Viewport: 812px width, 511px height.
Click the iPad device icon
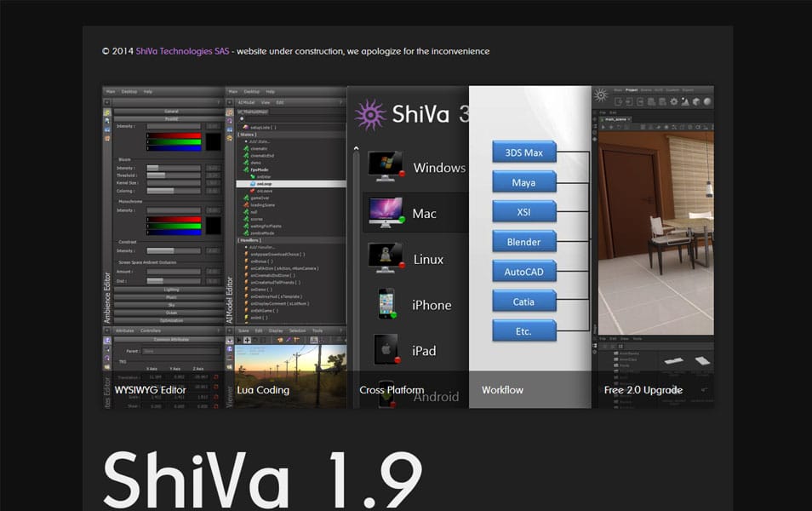pos(386,349)
